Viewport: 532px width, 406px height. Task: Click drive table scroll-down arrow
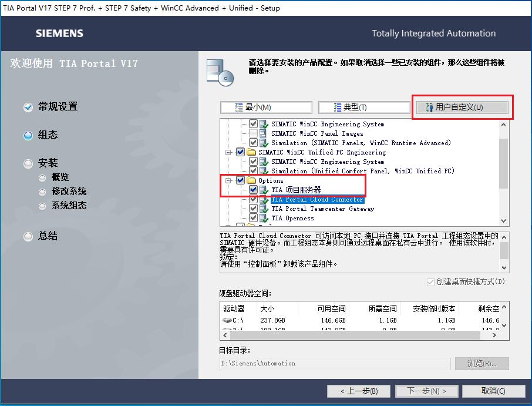coord(504,325)
